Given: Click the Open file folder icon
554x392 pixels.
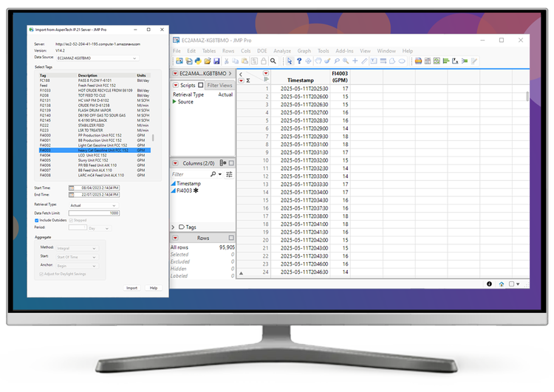Looking at the screenshot, I should [x=208, y=61].
